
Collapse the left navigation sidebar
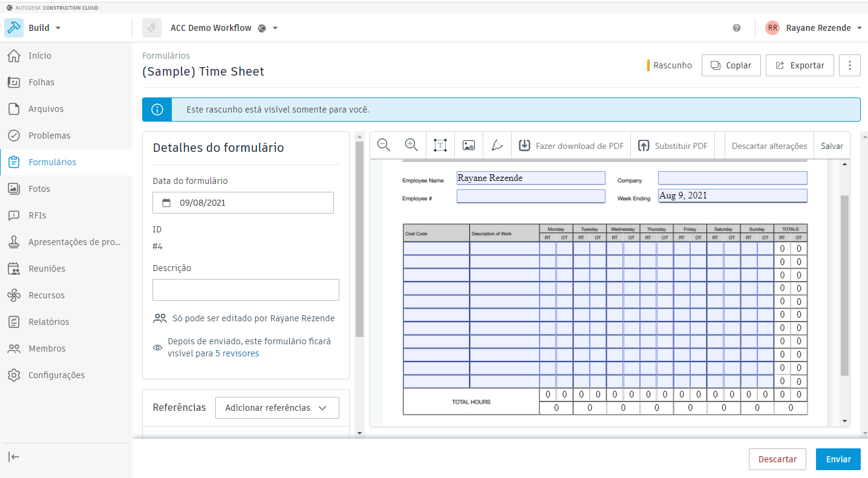[x=13, y=457]
